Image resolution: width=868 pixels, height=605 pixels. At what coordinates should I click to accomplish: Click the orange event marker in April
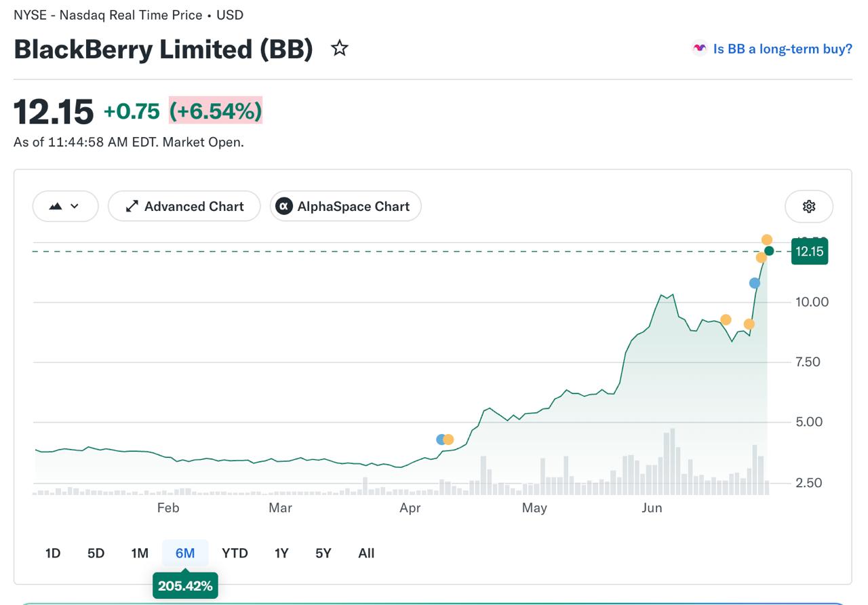(448, 440)
